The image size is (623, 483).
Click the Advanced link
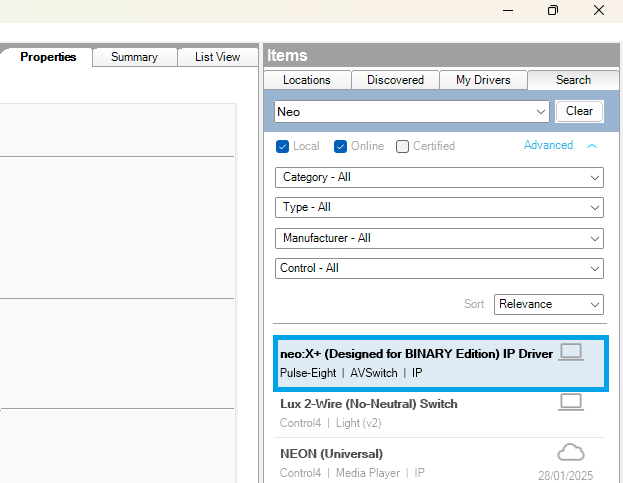pos(548,145)
